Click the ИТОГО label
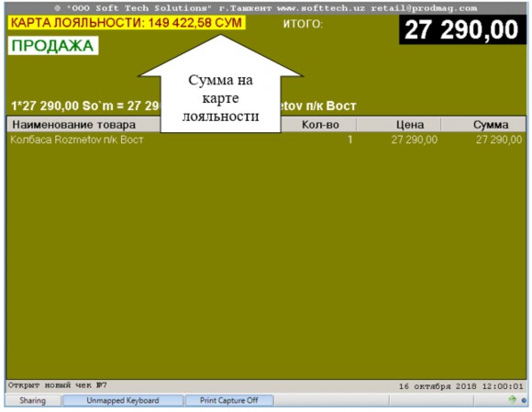Screen dimensions: 532x412 [303, 24]
